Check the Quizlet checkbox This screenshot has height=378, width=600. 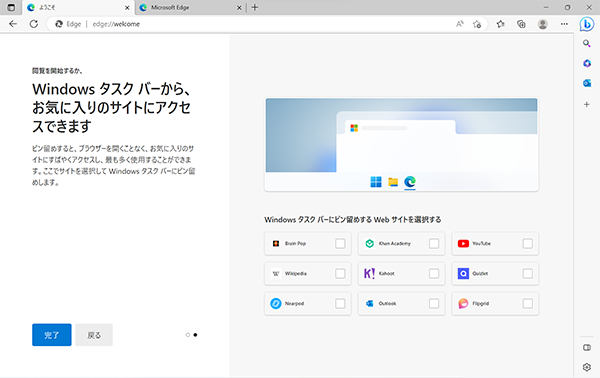pos(528,274)
